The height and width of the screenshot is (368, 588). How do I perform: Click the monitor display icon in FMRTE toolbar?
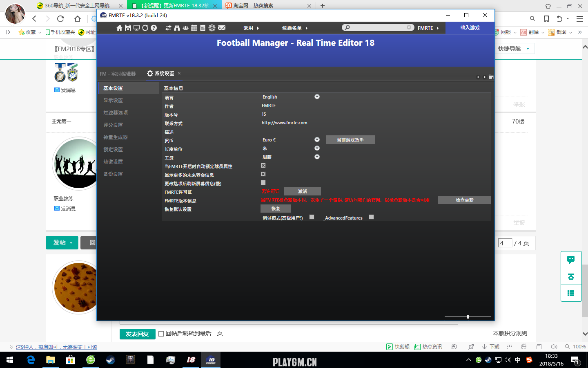pyautogui.click(x=136, y=28)
